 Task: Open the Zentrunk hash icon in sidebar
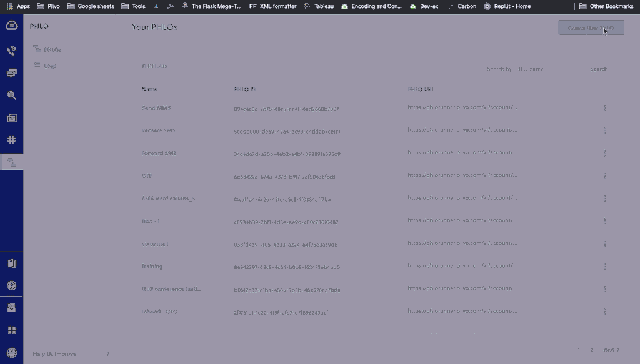click(x=11, y=140)
